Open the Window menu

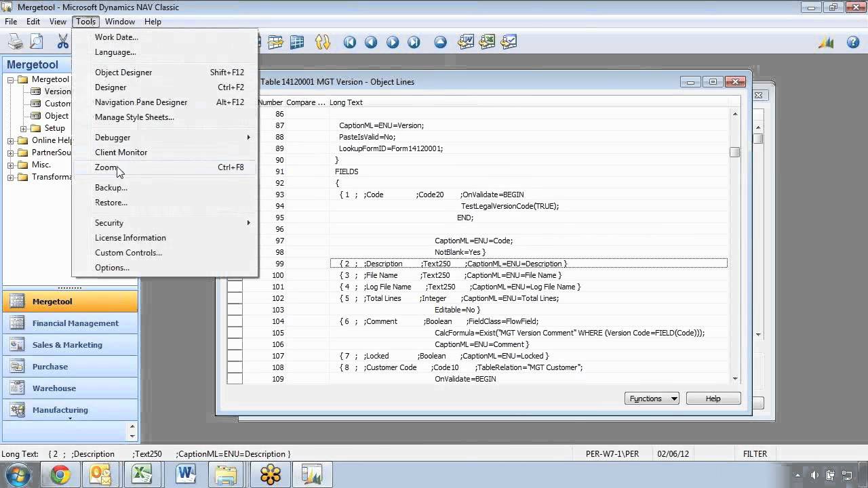tap(120, 22)
